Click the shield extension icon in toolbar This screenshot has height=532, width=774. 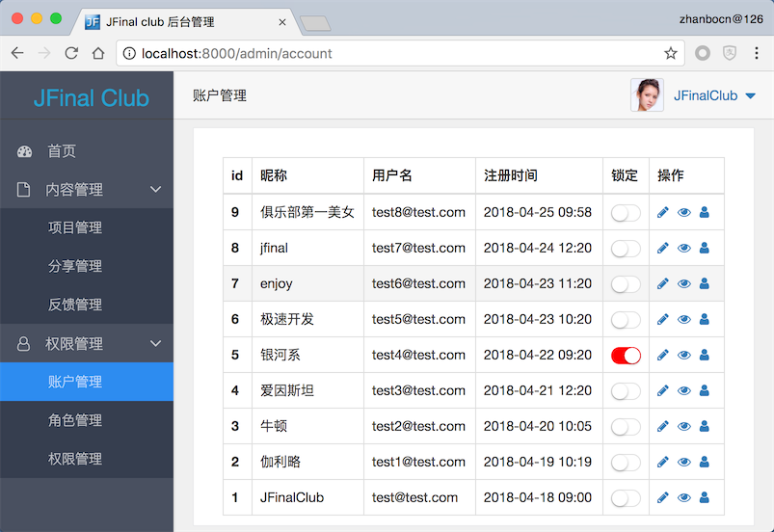point(730,53)
